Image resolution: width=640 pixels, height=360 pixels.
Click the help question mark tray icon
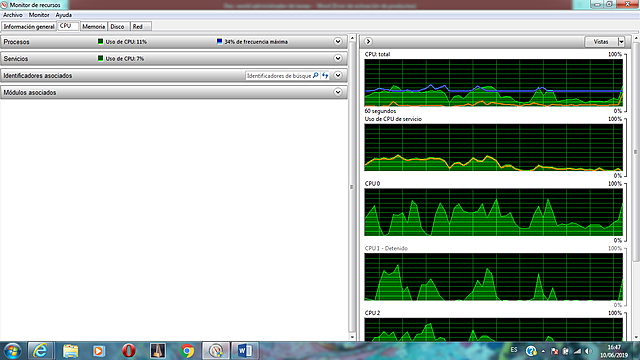531,351
